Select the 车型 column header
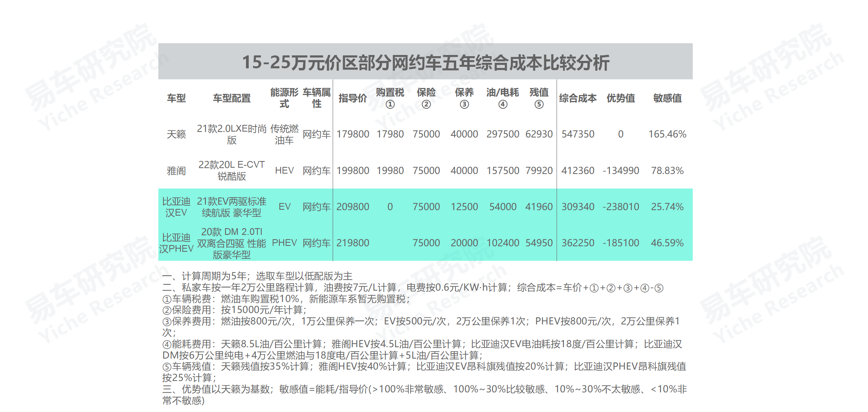Screen dimensions: 868x412 point(176,98)
